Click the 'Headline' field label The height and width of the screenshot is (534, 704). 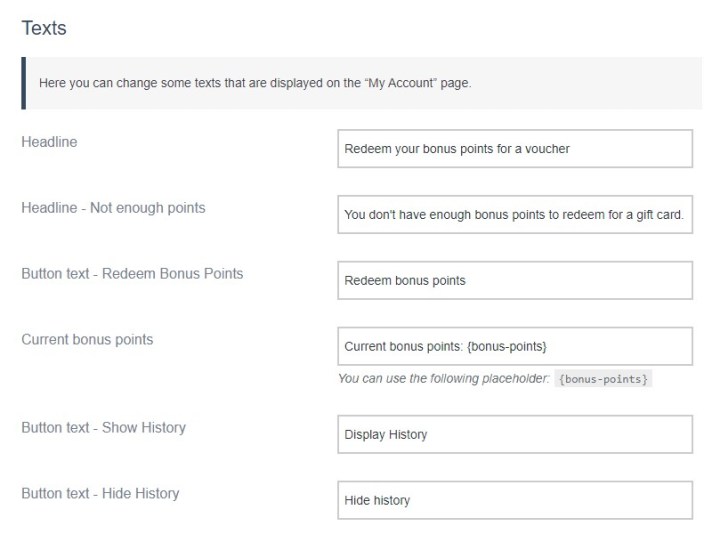click(x=49, y=142)
